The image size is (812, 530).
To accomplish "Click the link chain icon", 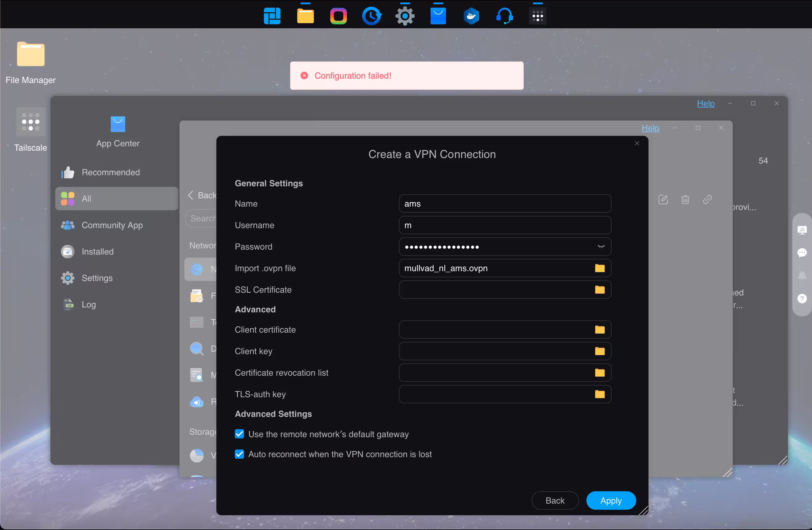I will [x=707, y=199].
